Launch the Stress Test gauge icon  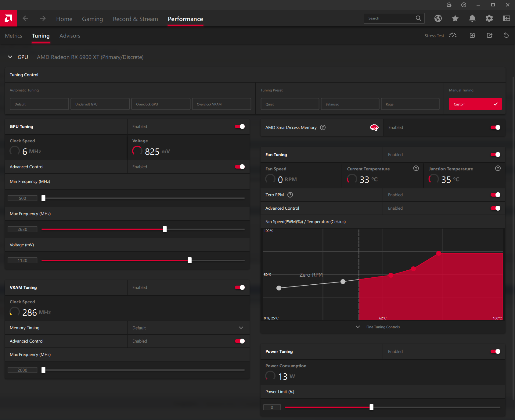point(453,35)
